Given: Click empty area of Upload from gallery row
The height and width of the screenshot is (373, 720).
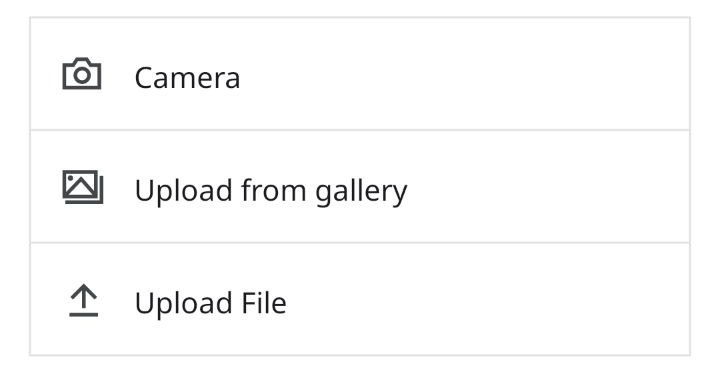Looking at the screenshot, I should pyautogui.click(x=546, y=186).
